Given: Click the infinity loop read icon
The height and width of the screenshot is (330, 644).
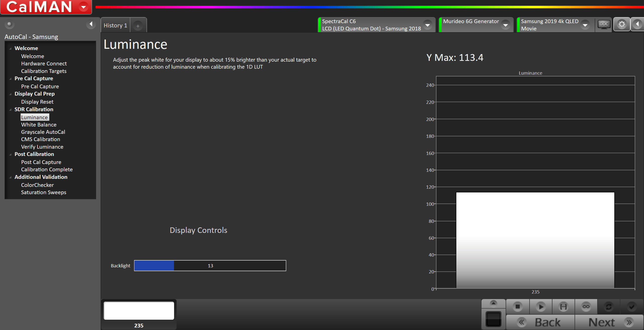Looking at the screenshot, I should click(586, 307).
